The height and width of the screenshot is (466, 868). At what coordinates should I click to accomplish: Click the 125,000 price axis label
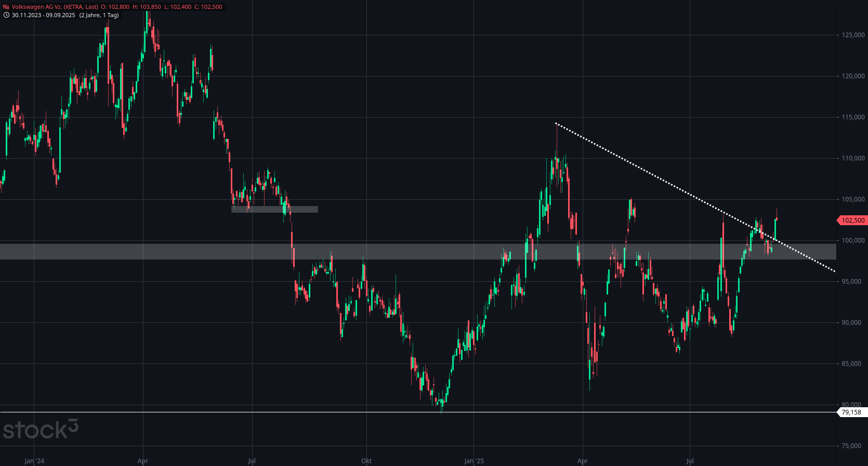(x=853, y=35)
